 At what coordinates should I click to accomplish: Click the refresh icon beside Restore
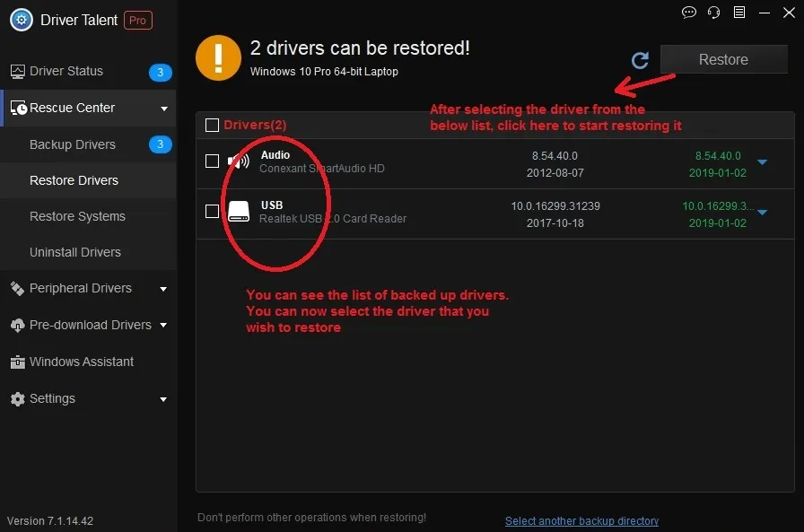coord(640,60)
